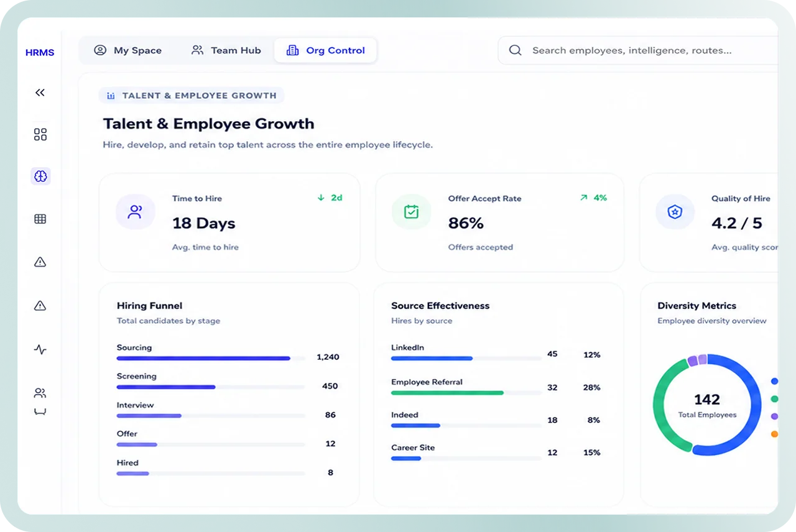Click the "Hiring Funnel" card title
This screenshot has height=532, width=796.
(149, 306)
